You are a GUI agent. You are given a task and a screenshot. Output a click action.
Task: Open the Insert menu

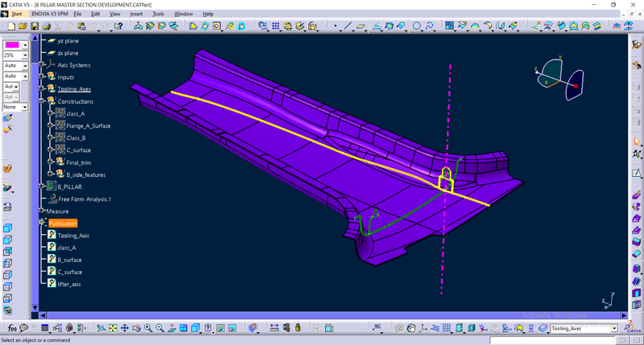[x=135, y=14]
